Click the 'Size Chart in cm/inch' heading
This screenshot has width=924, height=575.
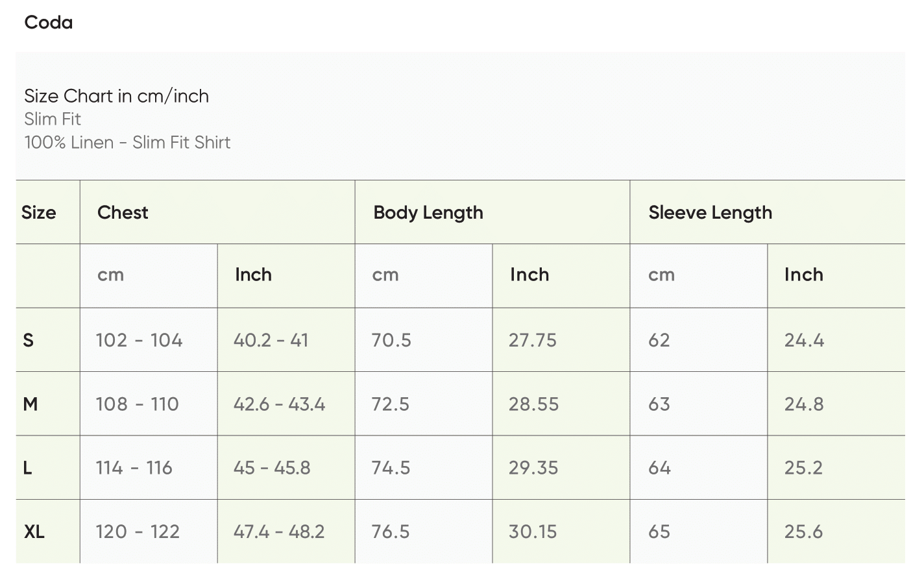click(x=116, y=96)
